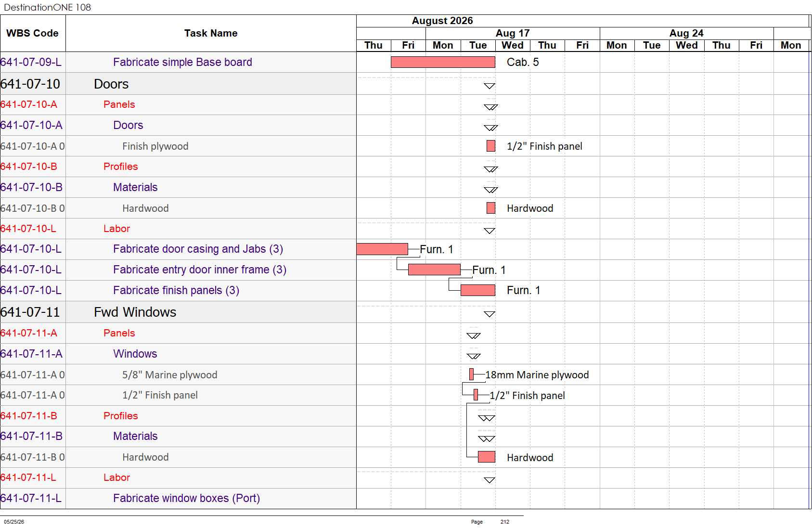Click the 18mm Marine plywood task bar
Screen dimensions: 812x528
coord(472,374)
